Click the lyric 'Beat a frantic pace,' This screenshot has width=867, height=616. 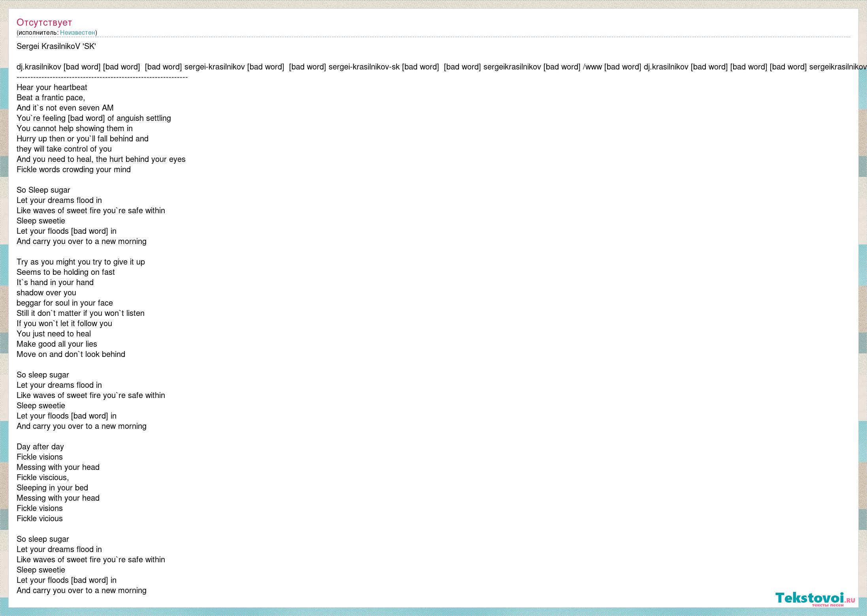51,98
